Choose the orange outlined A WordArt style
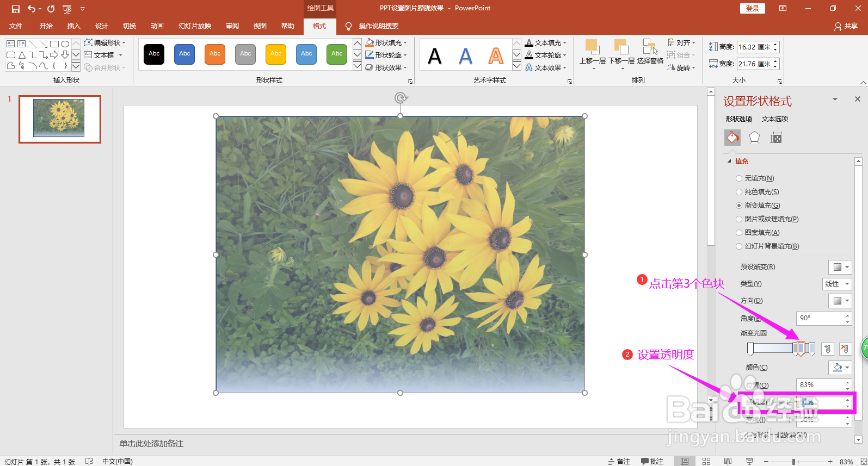This screenshot has height=466, width=868. tap(496, 56)
